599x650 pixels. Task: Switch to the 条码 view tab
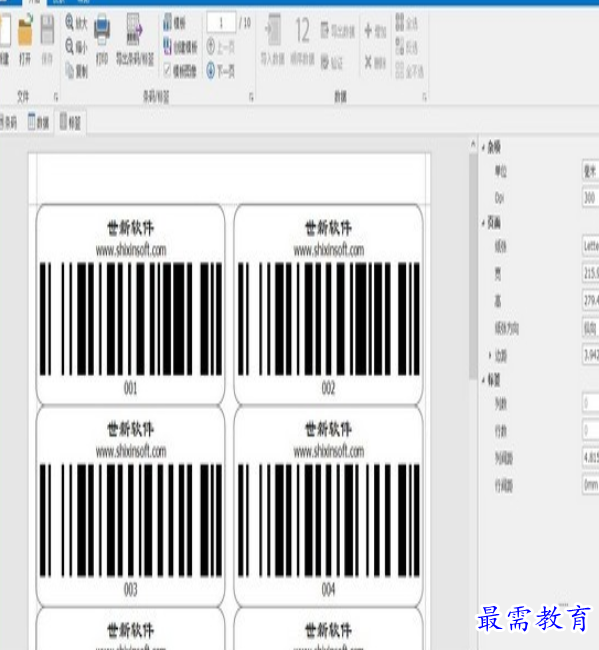tap(8, 122)
